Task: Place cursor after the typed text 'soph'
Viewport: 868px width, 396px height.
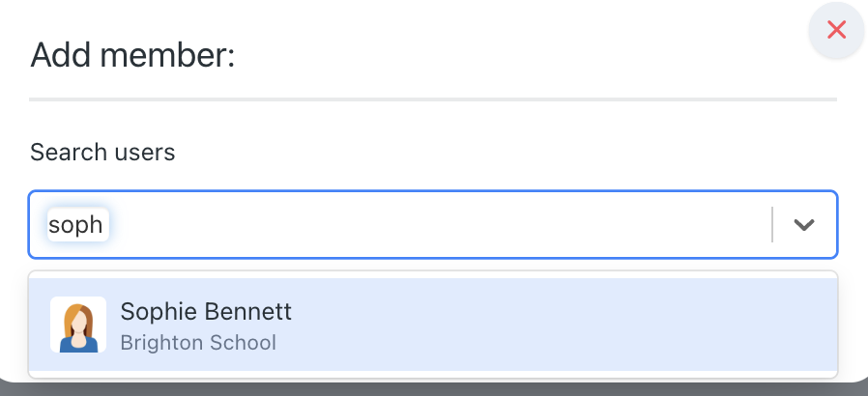Action: 103,224
